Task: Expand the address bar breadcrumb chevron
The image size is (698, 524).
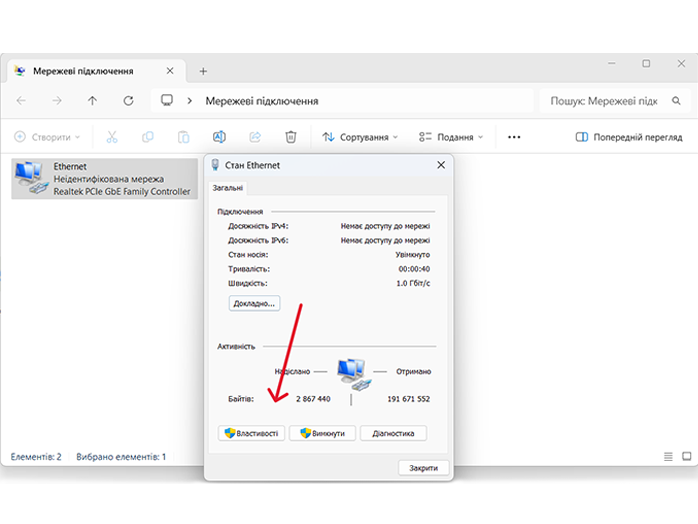Action: [x=190, y=101]
